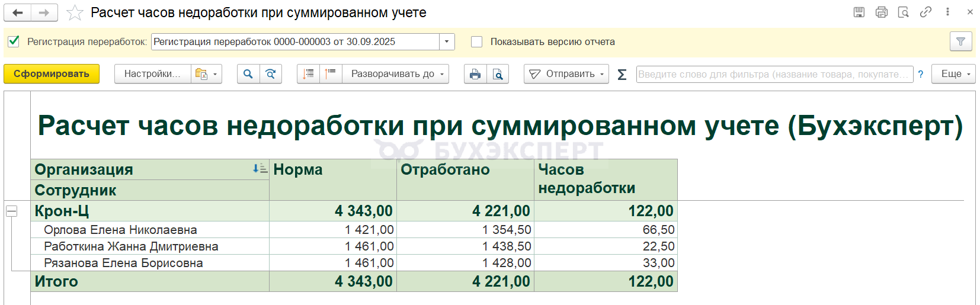Viewport: 980px width, 305px height.
Task: Open the funnel filter settings button
Action: pos(960,41)
